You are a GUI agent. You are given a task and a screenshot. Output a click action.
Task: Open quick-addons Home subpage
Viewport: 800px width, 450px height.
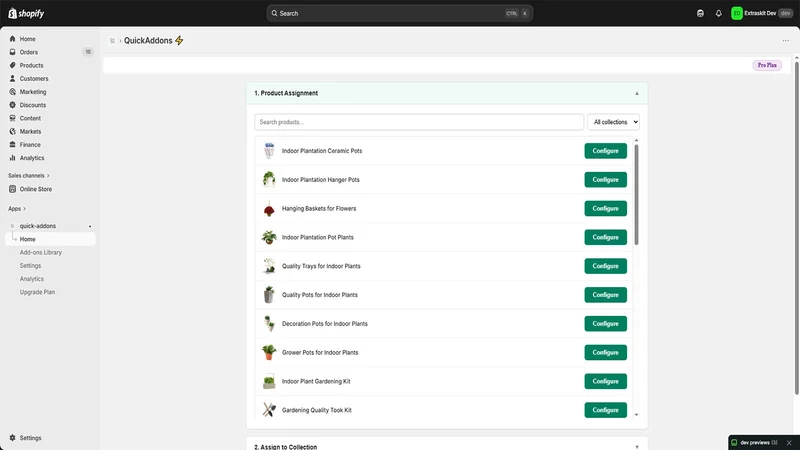(x=51, y=239)
